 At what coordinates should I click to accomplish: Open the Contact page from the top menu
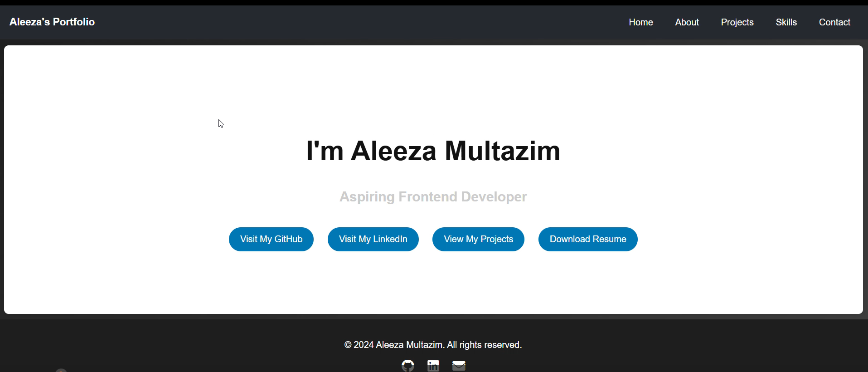click(x=834, y=22)
